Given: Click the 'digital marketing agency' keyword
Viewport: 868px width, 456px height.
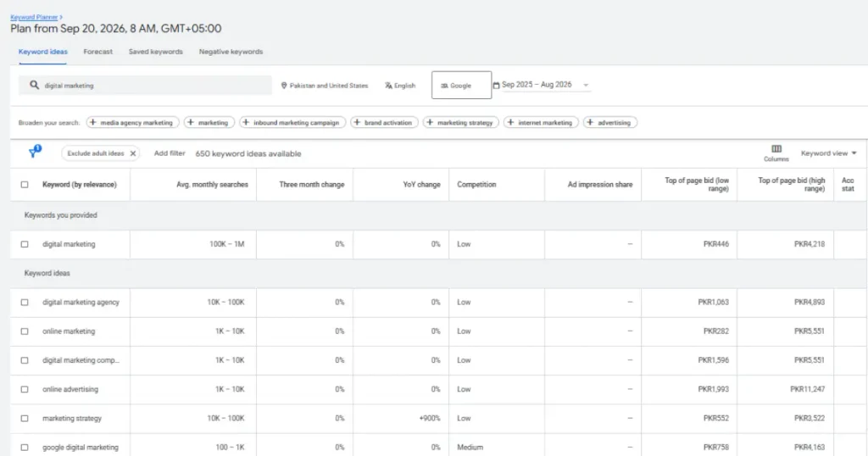Looking at the screenshot, I should pos(81,302).
